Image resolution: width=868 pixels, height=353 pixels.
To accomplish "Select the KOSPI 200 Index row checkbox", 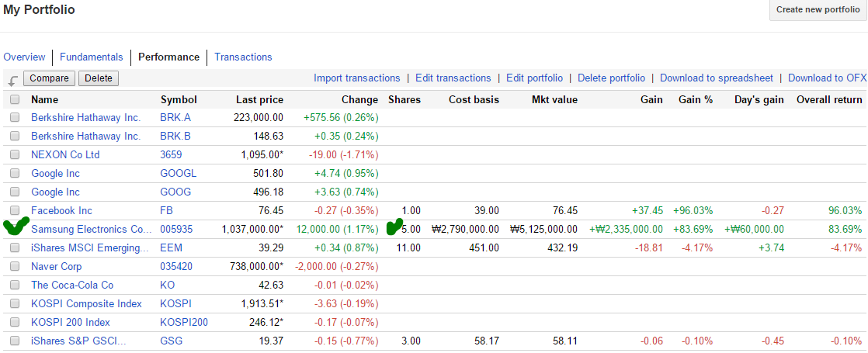I will [15, 322].
